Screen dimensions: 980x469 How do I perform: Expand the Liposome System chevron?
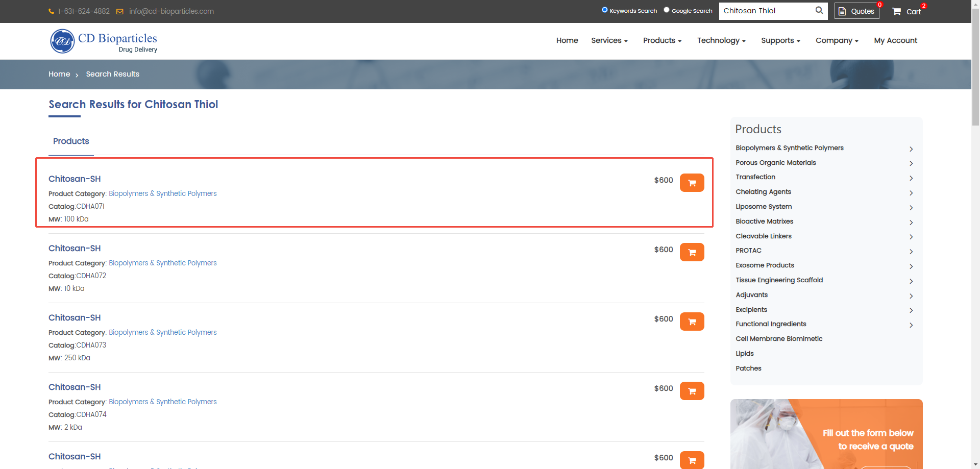tap(911, 208)
